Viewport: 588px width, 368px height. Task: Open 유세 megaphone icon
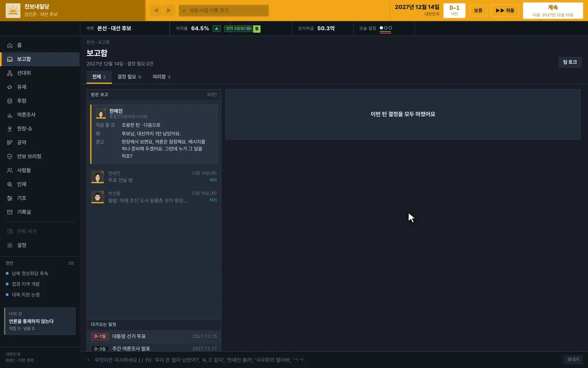tap(10, 87)
